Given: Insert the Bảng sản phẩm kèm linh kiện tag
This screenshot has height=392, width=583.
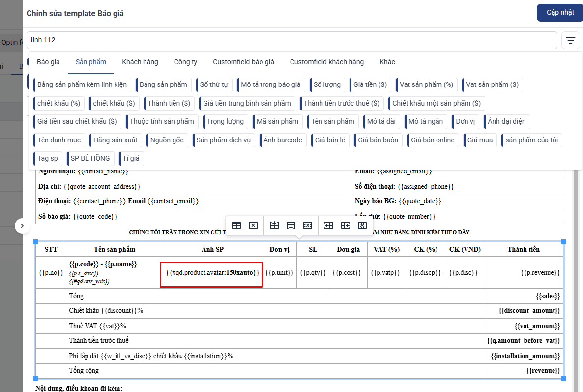Looking at the screenshot, I should pos(82,84).
